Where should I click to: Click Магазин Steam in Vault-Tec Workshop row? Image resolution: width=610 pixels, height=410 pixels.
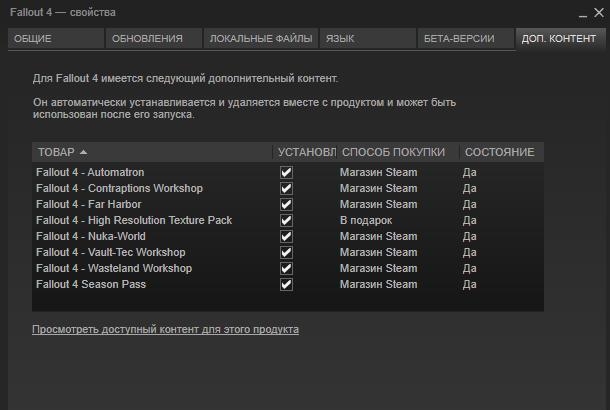tap(379, 252)
